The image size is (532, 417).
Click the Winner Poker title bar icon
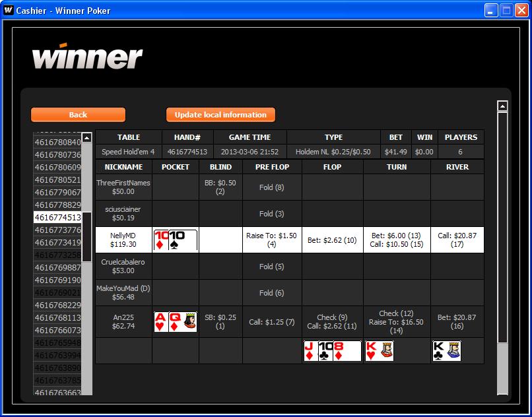click(x=9, y=10)
